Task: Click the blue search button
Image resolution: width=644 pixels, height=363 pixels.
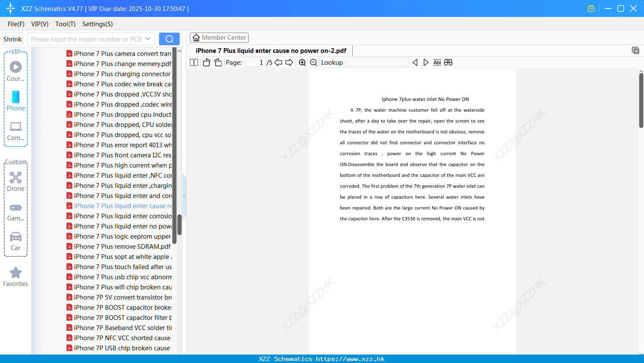Action: pyautogui.click(x=169, y=39)
